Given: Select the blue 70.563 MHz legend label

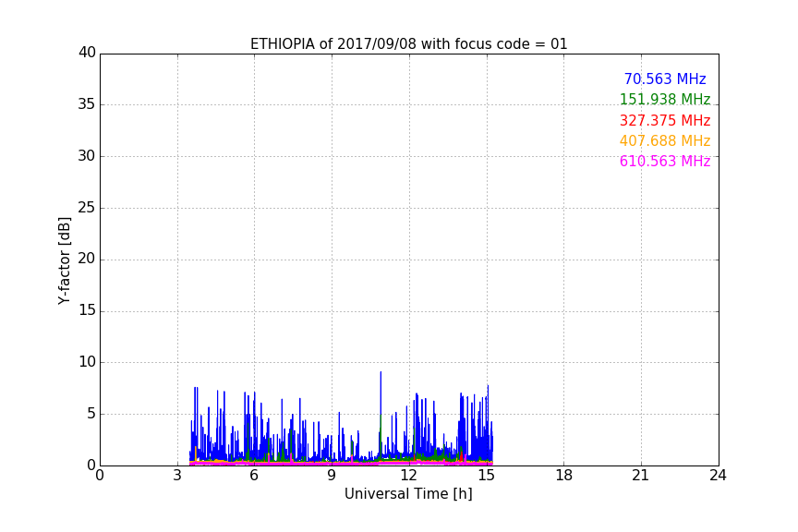Looking at the screenshot, I should [665, 79].
